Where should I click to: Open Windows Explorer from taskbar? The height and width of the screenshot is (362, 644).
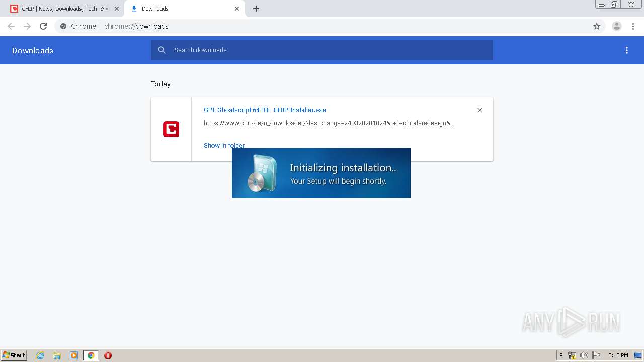point(57,355)
